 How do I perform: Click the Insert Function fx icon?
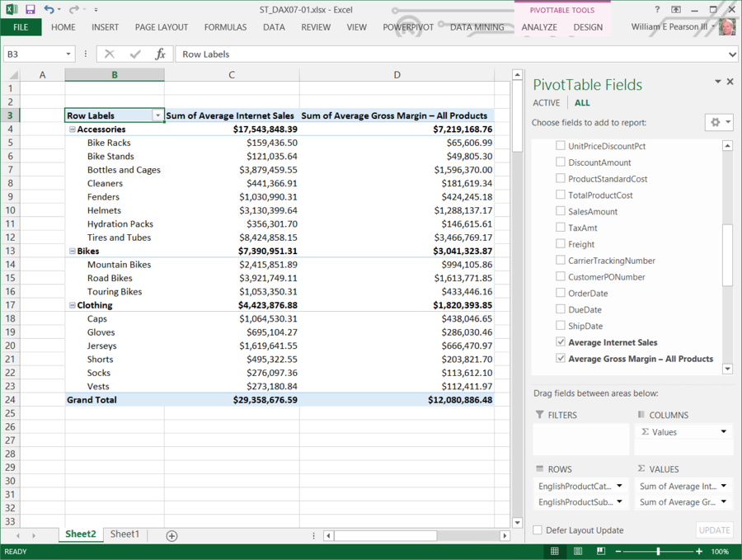(161, 54)
